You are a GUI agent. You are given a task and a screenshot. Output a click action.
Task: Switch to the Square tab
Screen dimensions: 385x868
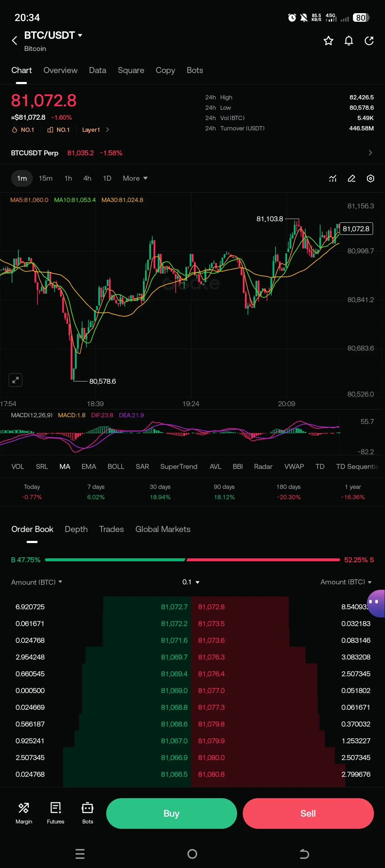pyautogui.click(x=131, y=70)
